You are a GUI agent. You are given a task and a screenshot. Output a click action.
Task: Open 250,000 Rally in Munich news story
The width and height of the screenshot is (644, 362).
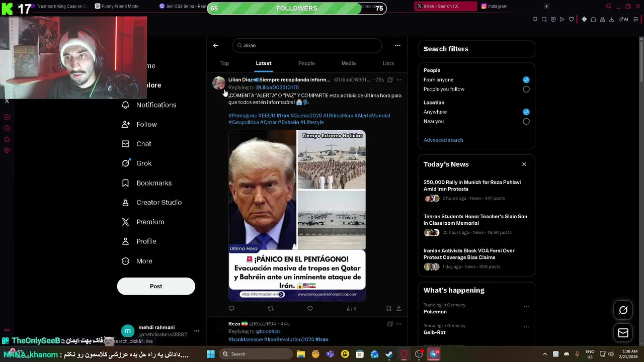click(475, 191)
